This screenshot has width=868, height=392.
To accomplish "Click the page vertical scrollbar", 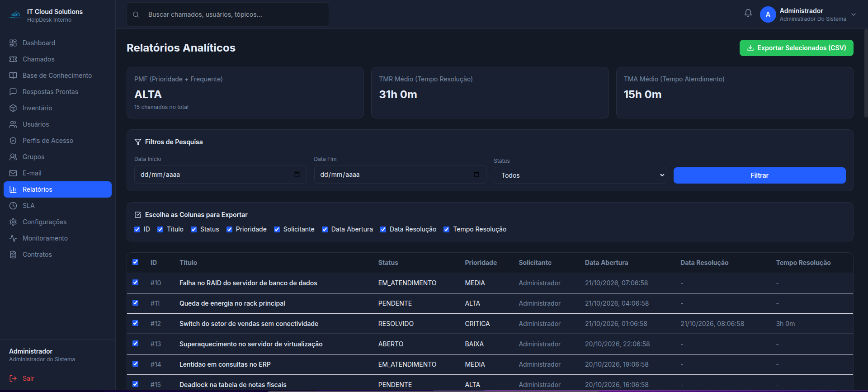I will 866,72.
